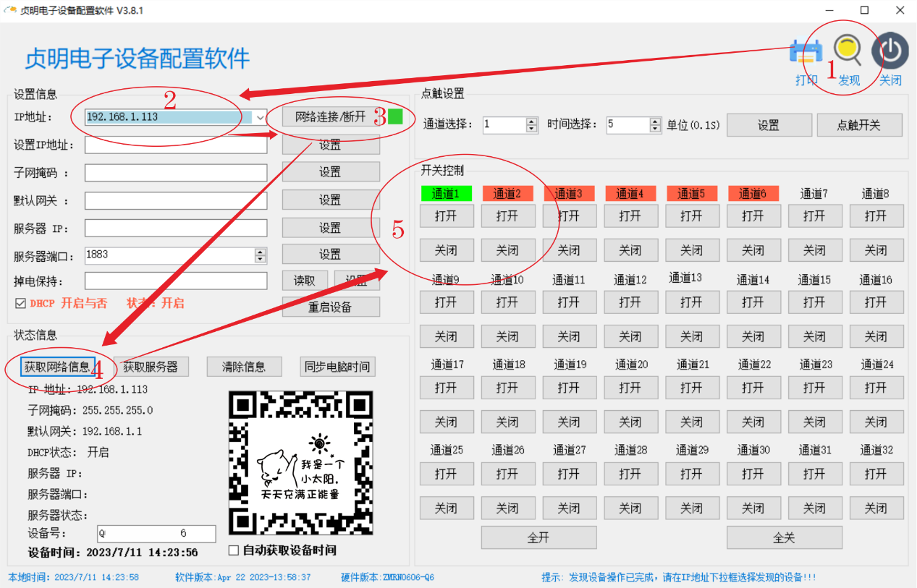The image size is (917, 588).
Task: Click 打开 under 通道20
Action: (630, 388)
